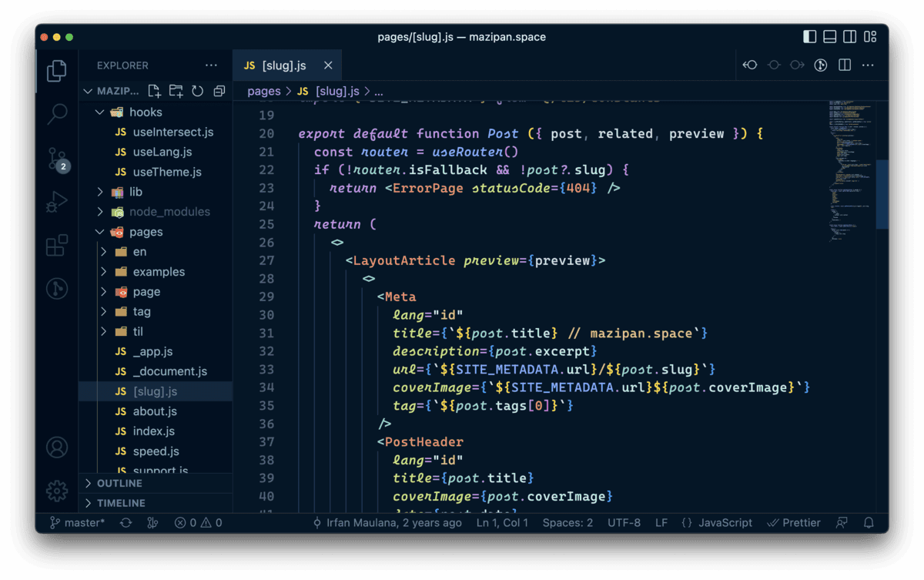Open the Run and Debug view
Viewport: 924px width, 580px height.
click(x=57, y=203)
